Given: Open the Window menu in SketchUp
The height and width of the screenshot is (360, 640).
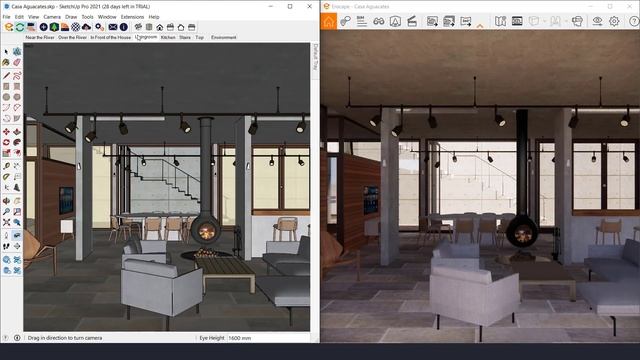Looking at the screenshot, I should pos(107,17).
